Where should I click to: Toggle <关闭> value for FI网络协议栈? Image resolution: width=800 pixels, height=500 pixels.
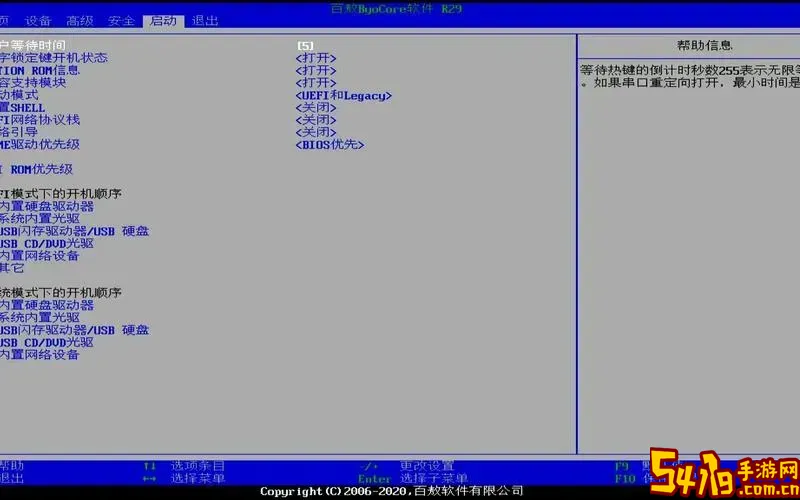tap(316, 120)
